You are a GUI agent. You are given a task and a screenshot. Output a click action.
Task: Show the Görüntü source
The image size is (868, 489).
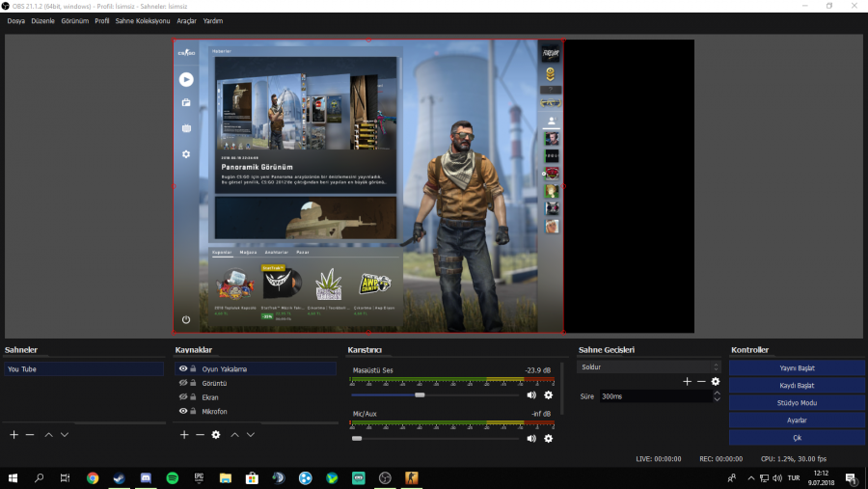point(182,383)
